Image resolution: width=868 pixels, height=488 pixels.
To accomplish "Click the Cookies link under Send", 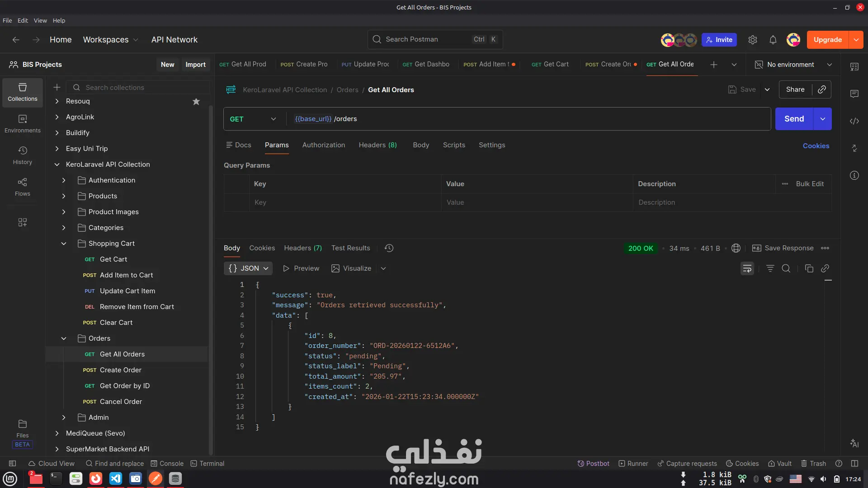I will [816, 146].
